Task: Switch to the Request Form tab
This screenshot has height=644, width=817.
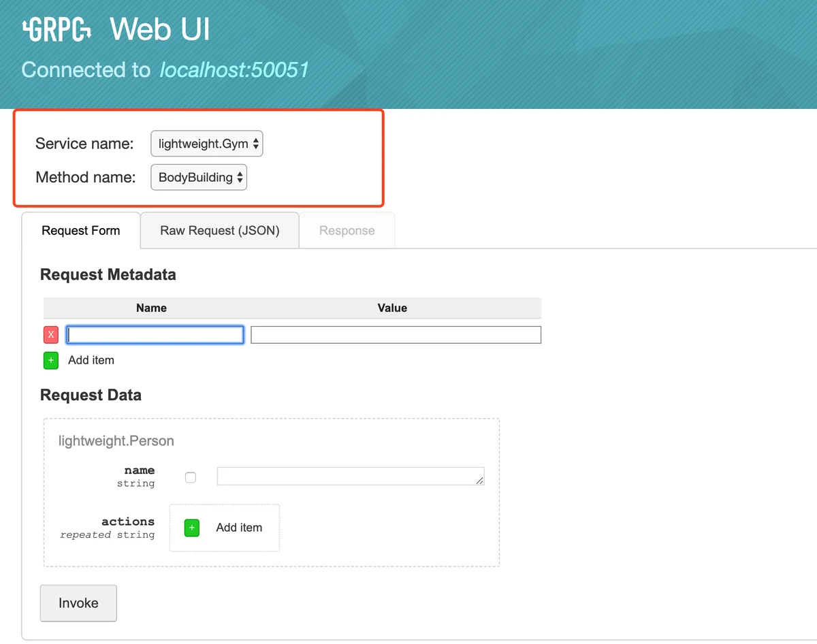Action: point(81,231)
